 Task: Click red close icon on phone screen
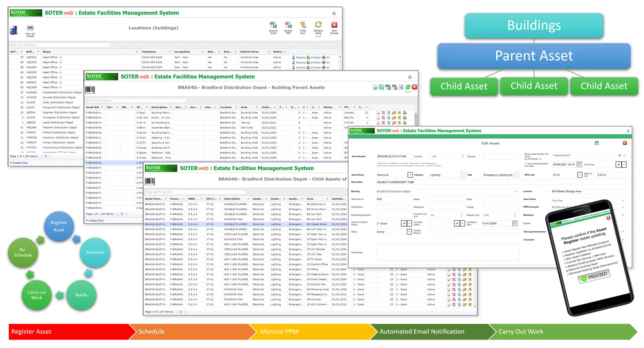click(608, 218)
